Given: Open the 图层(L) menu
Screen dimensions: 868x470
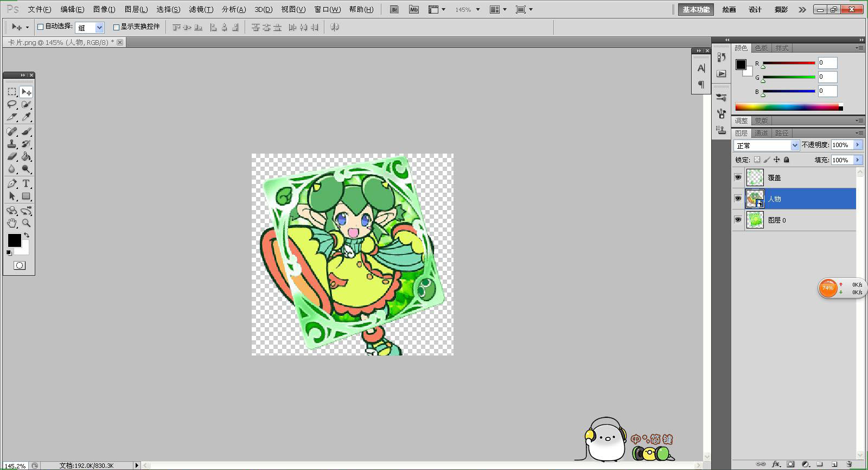Looking at the screenshot, I should [x=136, y=9].
